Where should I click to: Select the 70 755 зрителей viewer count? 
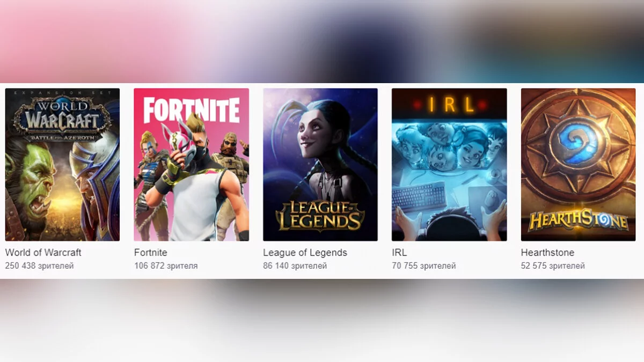(424, 266)
